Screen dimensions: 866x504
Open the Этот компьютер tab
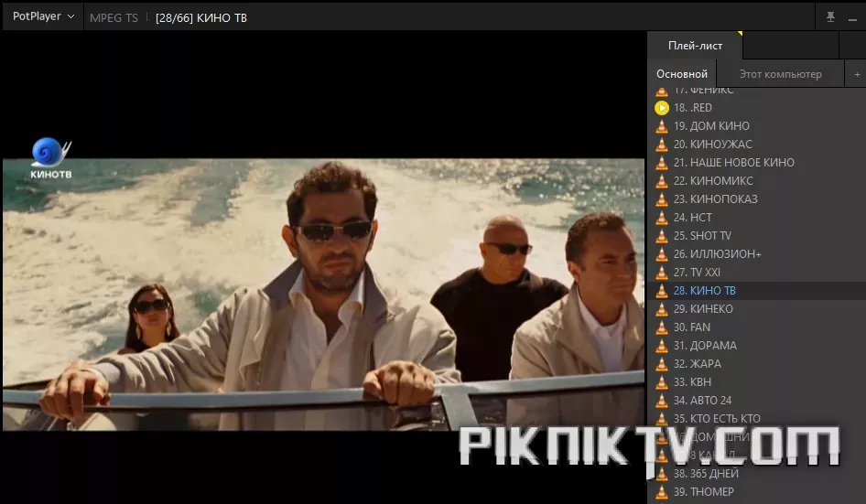pyautogui.click(x=780, y=74)
